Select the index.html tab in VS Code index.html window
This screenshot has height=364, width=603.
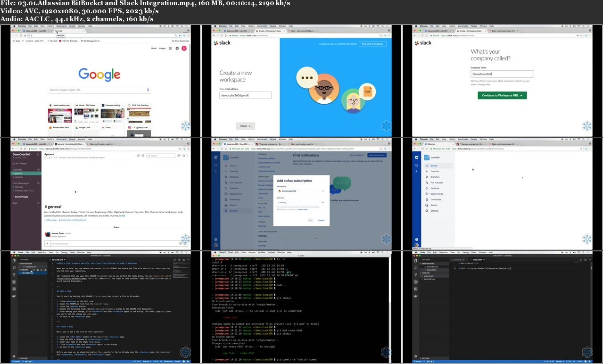point(477,260)
